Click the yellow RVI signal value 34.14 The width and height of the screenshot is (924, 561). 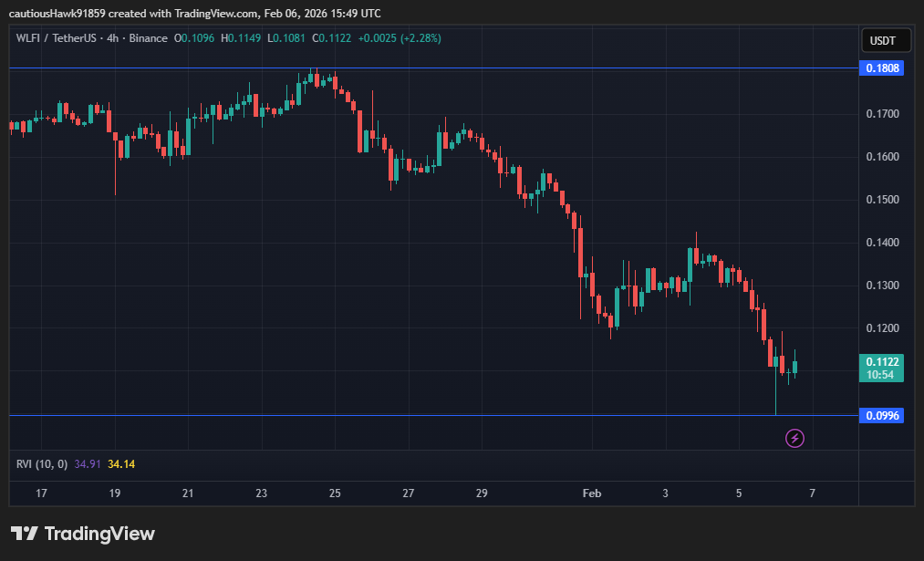[121, 464]
